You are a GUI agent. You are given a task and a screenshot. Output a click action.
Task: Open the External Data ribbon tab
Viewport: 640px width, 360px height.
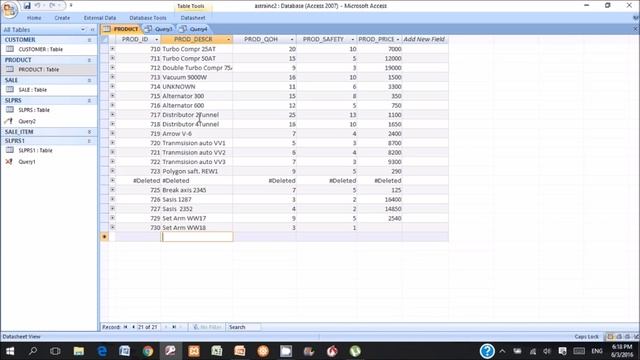click(x=100, y=18)
